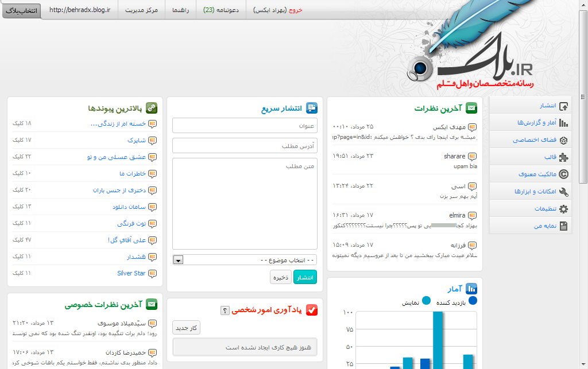Open the دعوتنامه (23) menu item
The image size is (588, 369).
tap(221, 10)
